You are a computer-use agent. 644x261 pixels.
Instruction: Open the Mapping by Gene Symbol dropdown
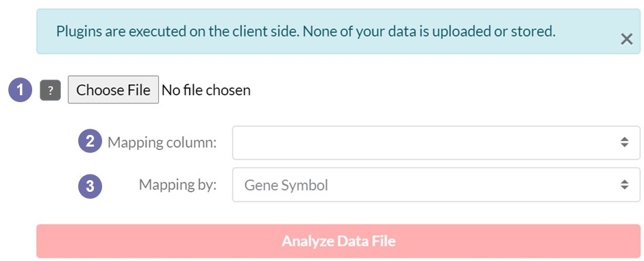tap(436, 185)
